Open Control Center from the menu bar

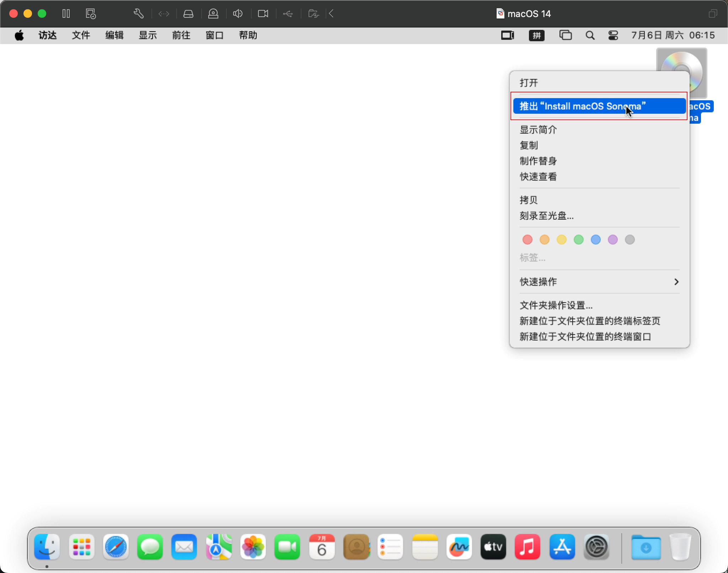coord(613,35)
